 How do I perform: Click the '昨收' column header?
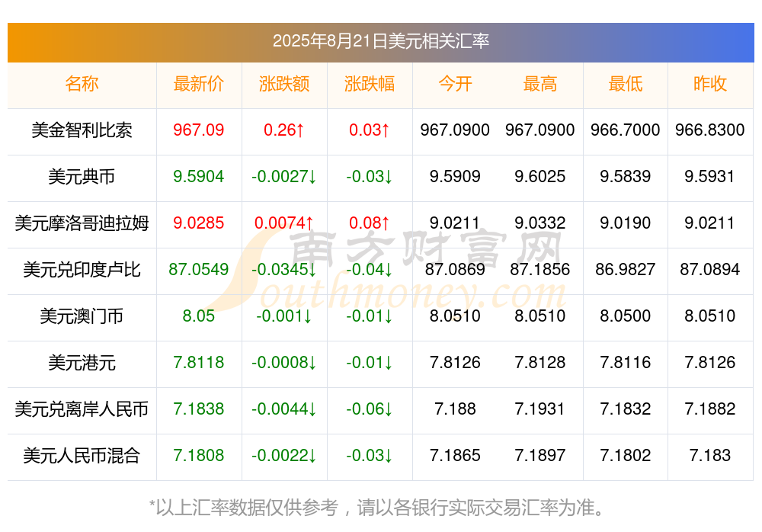click(x=710, y=84)
